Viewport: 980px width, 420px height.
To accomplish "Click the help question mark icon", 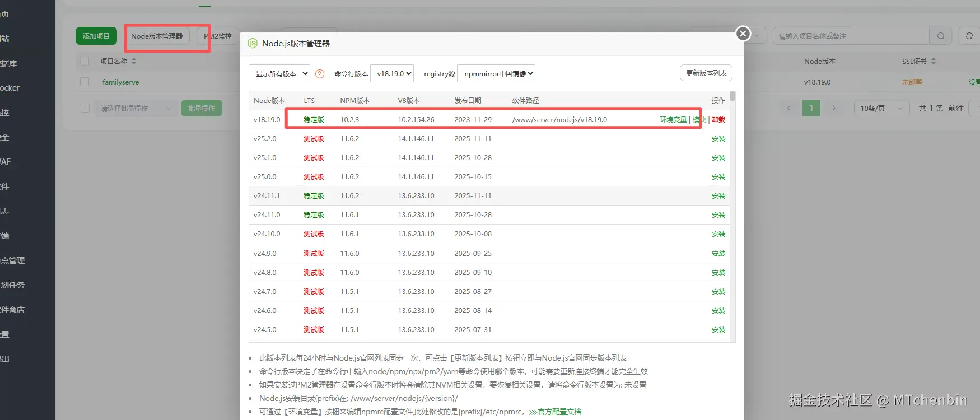I will [x=320, y=74].
